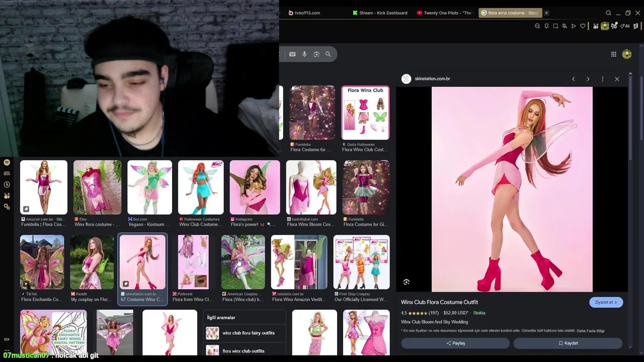Viewport: 644px width, 362px height.
Task: Open kashifiqbal.com Flora Winx Bloom thumbnail
Action: click(x=311, y=188)
